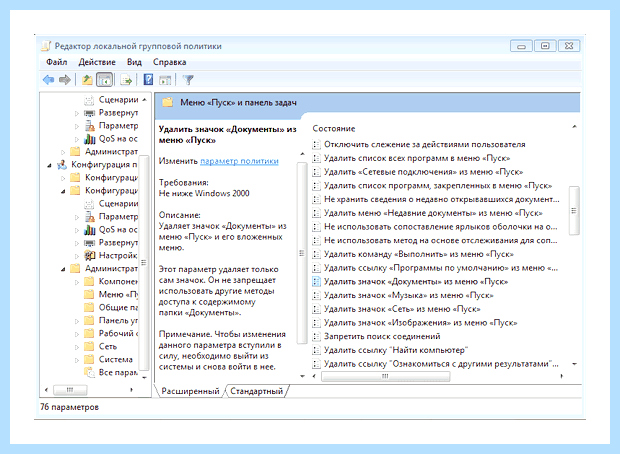Viewport: 620px width, 454px height.
Task: Expand the «Рабочий с» tree node
Action: point(77,334)
